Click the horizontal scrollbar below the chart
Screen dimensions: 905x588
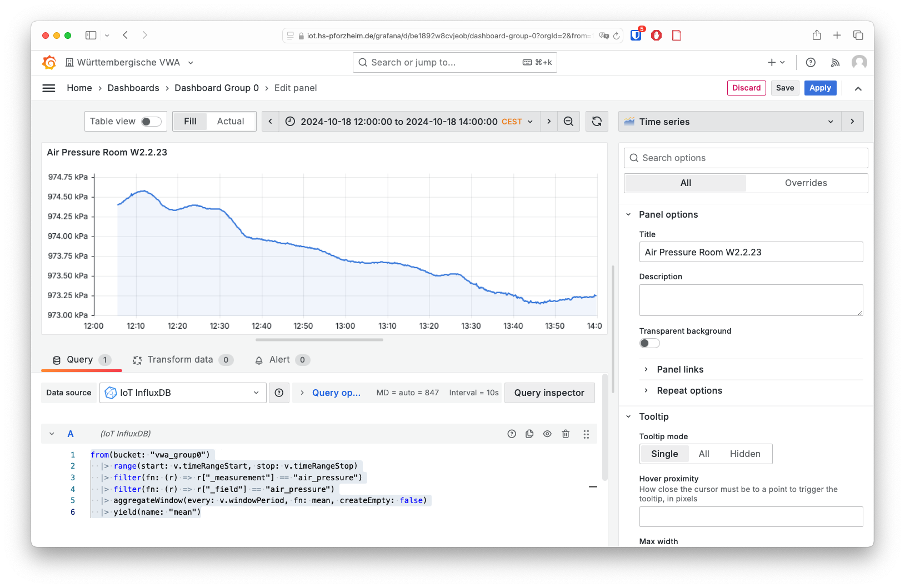tap(319, 340)
